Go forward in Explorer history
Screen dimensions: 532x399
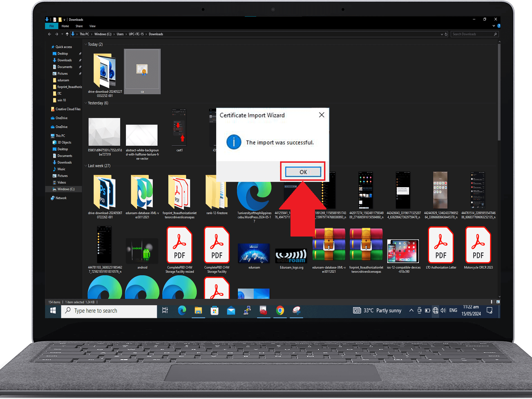[57, 34]
